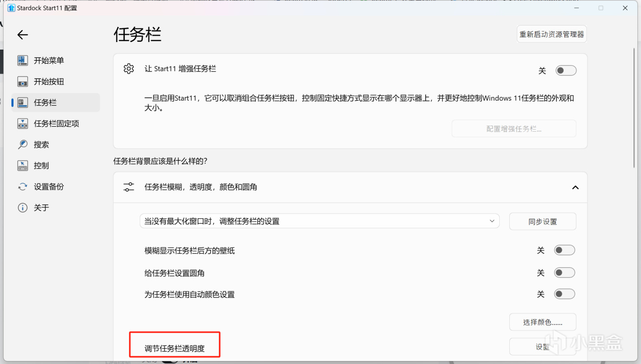Screen dimensions: 641x364
Task: Switch to the 搜索 section
Action: 56,145
